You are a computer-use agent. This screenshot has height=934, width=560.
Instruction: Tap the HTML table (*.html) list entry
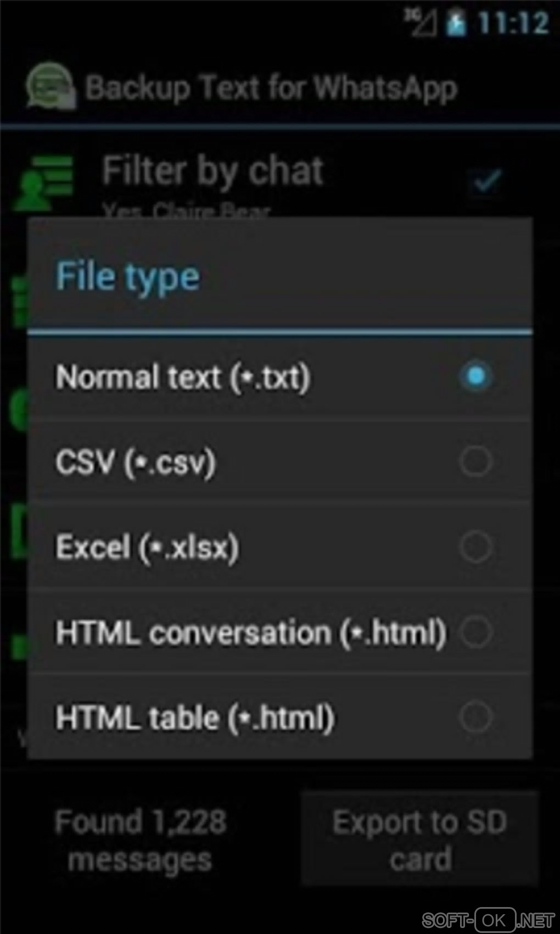[x=280, y=717]
